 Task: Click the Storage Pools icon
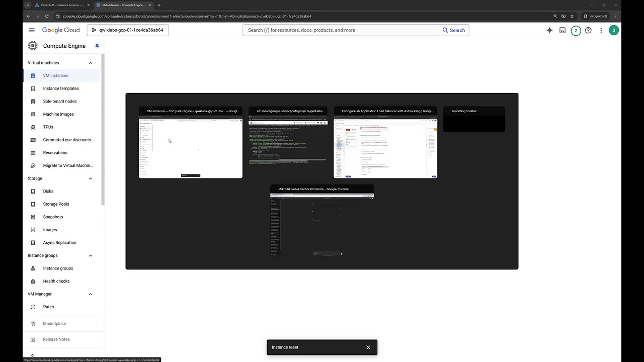pos(33,204)
